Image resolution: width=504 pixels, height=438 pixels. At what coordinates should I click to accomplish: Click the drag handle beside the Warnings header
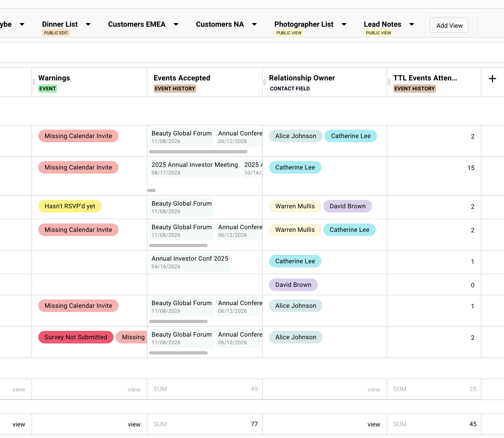click(34, 82)
